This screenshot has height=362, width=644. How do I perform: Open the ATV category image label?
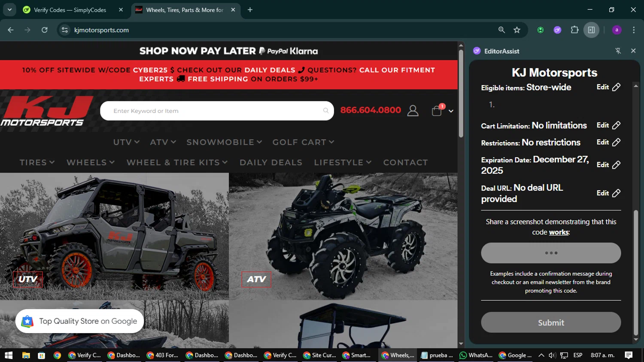(256, 279)
